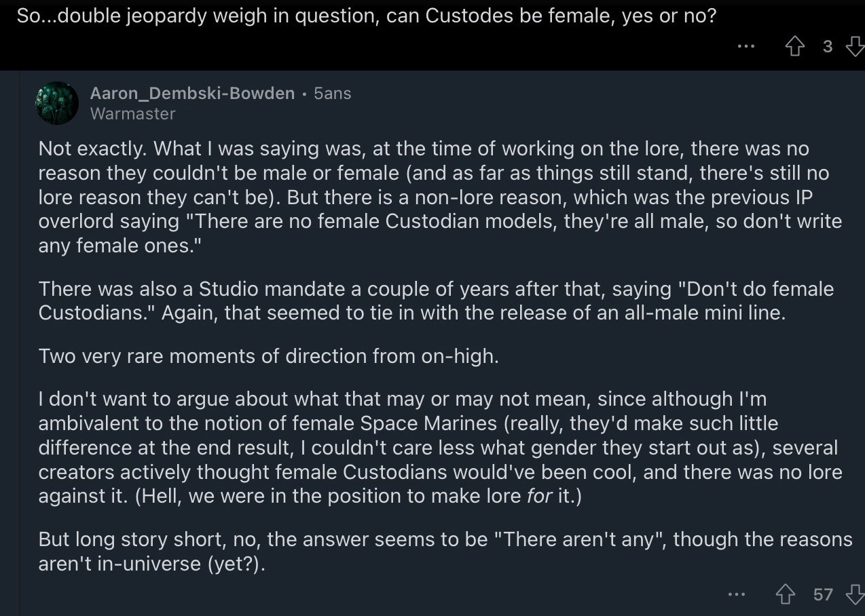Screen dimensions: 865x616
Task: Click Aaron_Dembski-Bowden's profile avatar
Action: 56,103
